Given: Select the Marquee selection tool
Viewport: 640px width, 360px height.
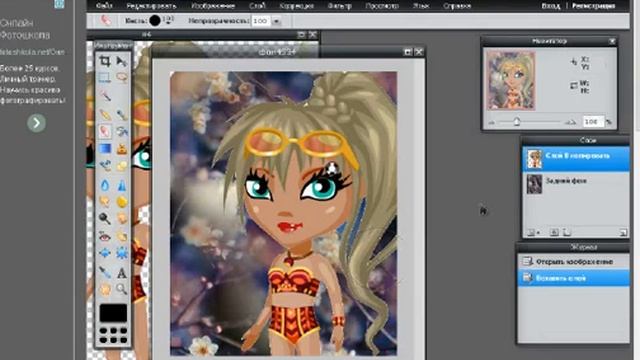Looking at the screenshot, I should click(x=105, y=78).
